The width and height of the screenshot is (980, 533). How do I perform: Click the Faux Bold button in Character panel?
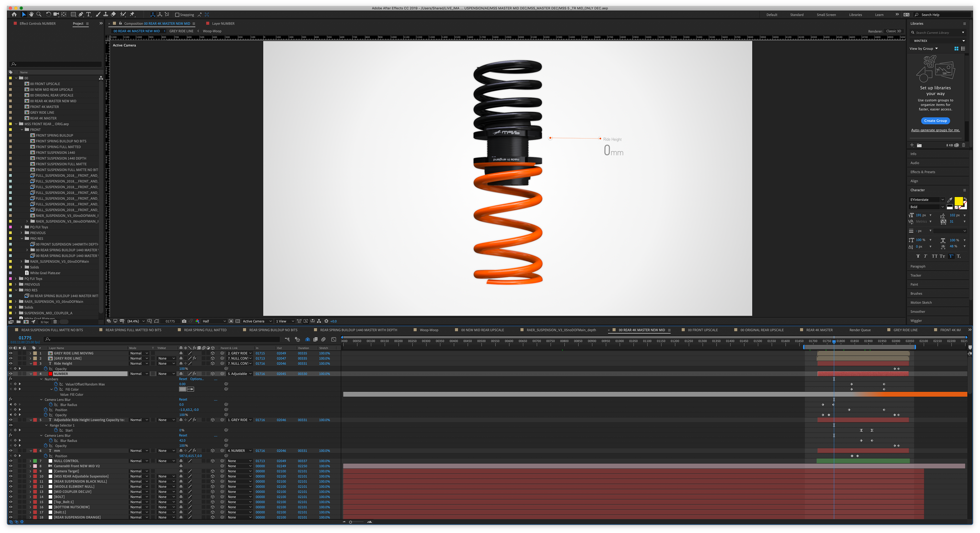(x=918, y=256)
